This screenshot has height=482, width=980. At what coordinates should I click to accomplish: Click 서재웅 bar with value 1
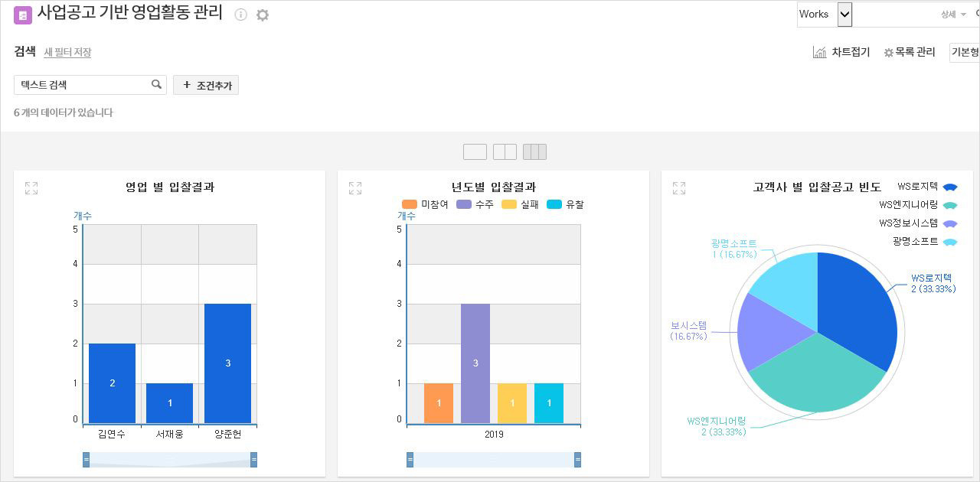point(169,403)
